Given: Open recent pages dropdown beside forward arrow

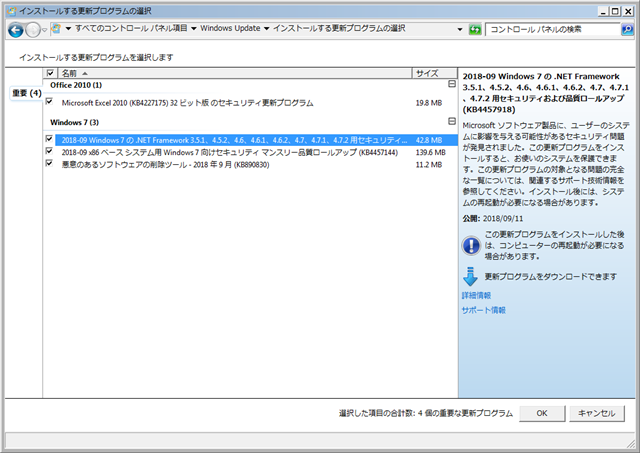Looking at the screenshot, I should 44,30.
